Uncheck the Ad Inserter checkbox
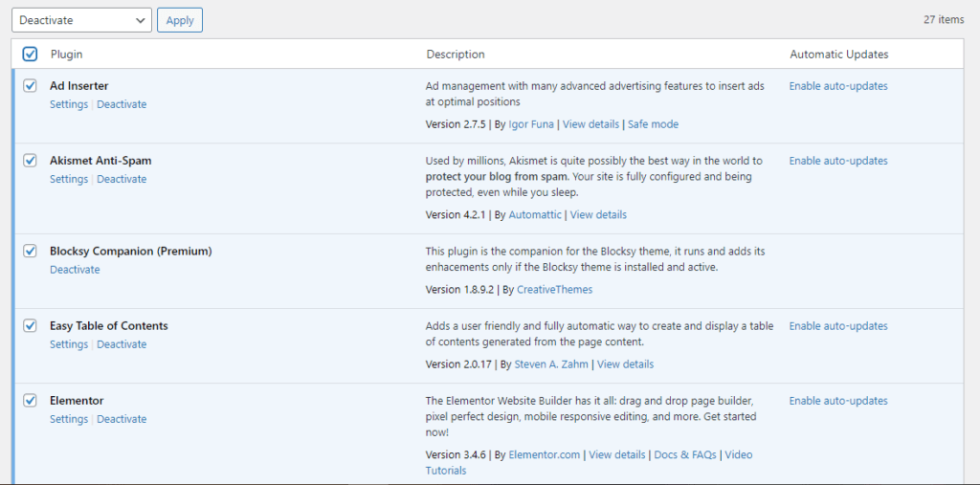The height and width of the screenshot is (485, 980). 30,86
